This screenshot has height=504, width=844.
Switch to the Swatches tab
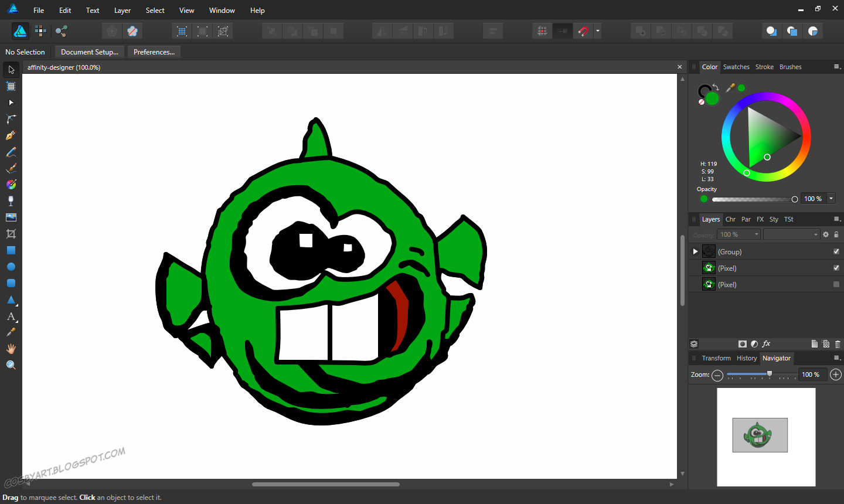[x=736, y=67]
